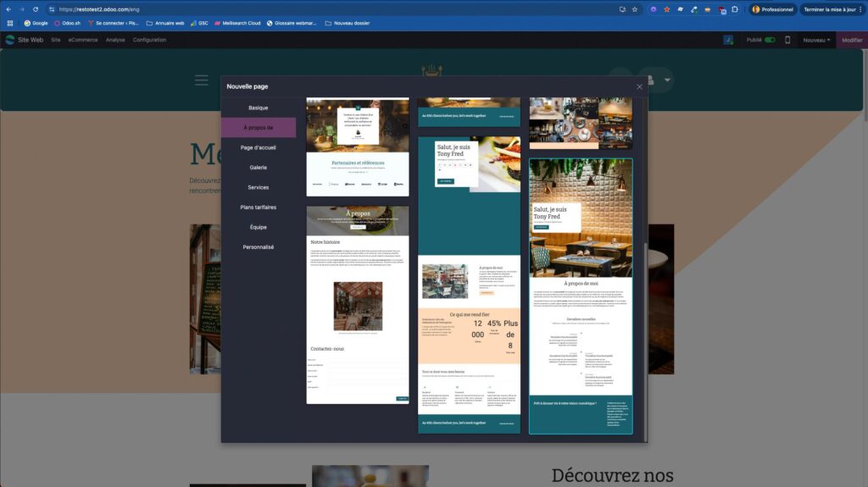Select the Galerie template category
The image size is (868, 487).
coord(258,168)
